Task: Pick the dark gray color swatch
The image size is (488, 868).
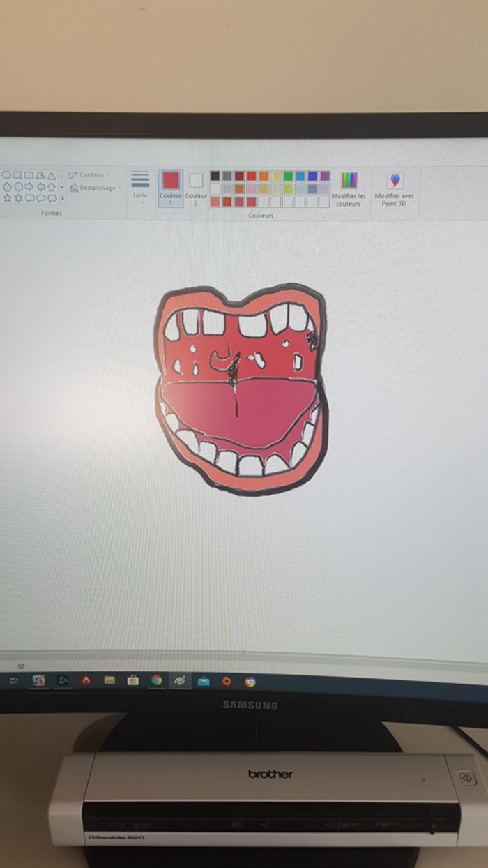Action: 227,176
